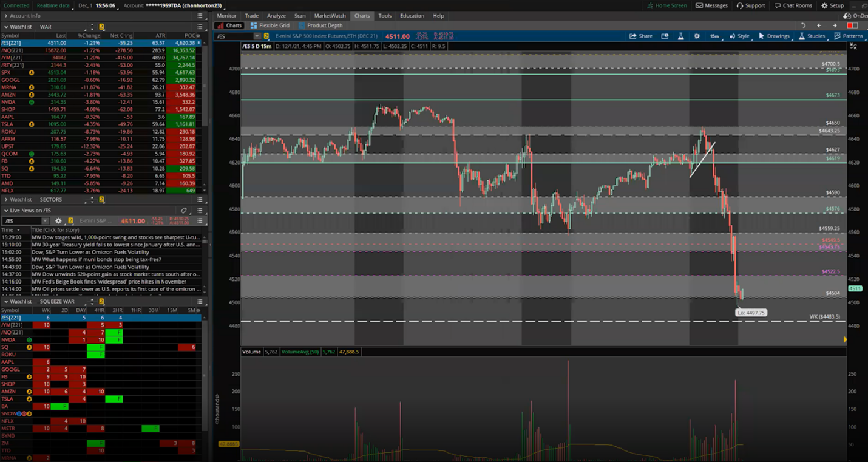
Task: Open Messages envelope in top bar
Action: coord(711,5)
